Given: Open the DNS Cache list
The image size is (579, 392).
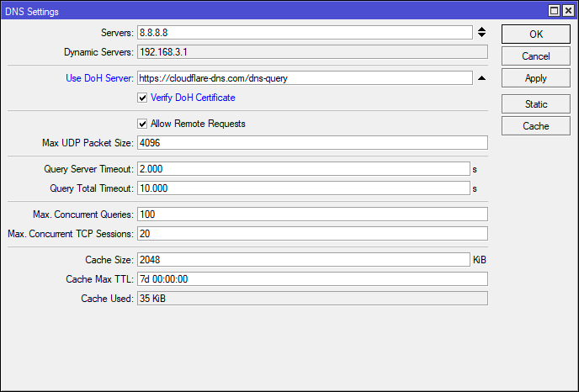Looking at the screenshot, I should point(535,126).
